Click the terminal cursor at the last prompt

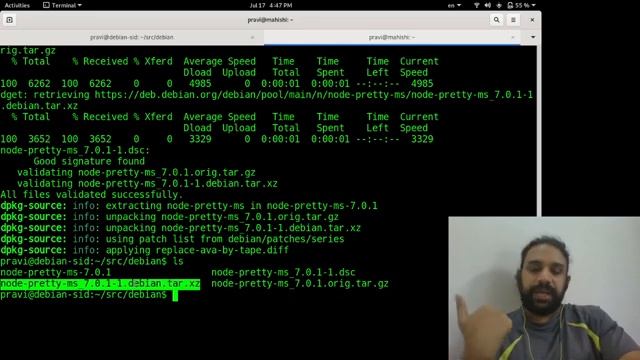[175, 295]
